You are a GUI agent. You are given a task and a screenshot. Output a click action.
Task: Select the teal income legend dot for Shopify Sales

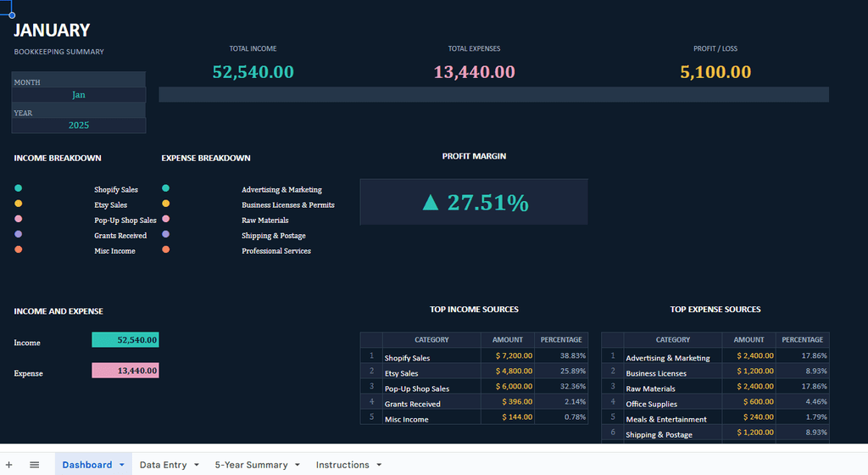click(x=19, y=189)
